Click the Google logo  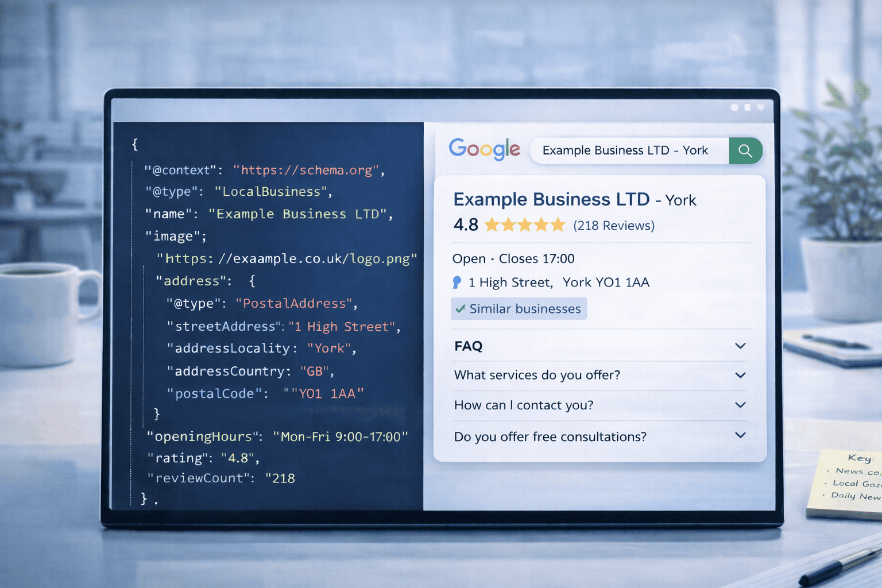click(485, 149)
